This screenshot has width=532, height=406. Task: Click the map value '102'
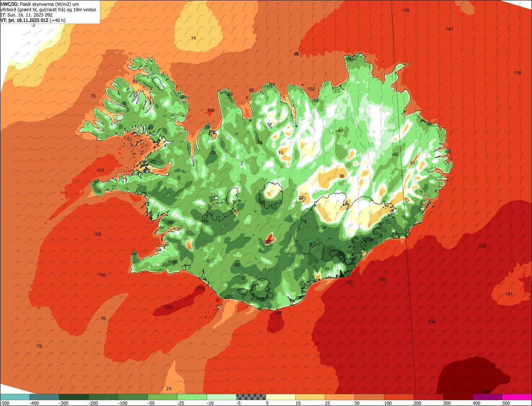[311, 89]
